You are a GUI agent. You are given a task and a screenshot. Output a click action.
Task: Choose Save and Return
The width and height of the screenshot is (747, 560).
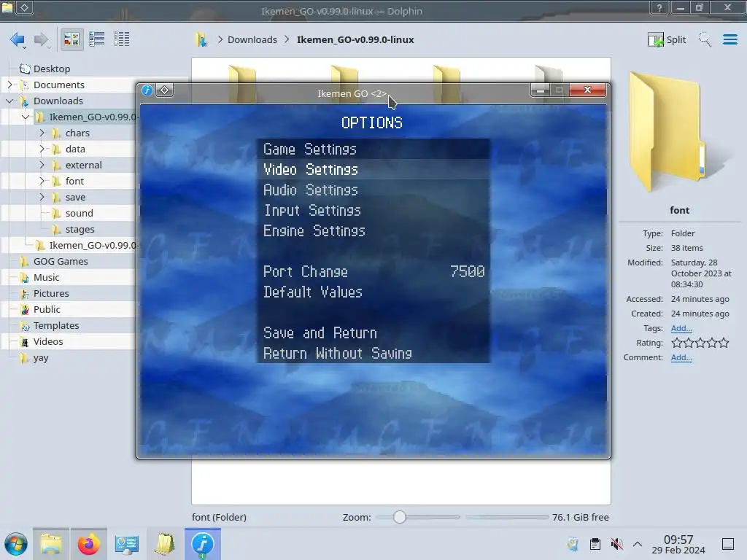(x=373, y=332)
